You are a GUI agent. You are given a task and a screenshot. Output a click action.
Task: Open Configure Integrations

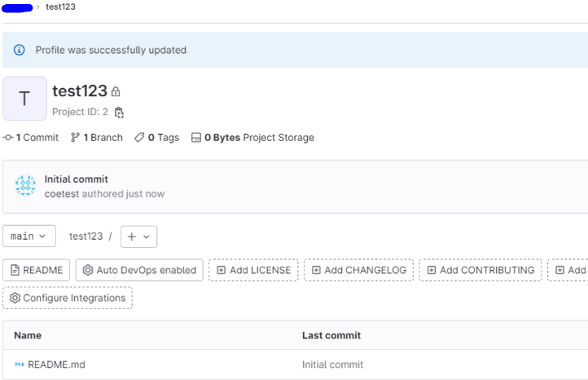pyautogui.click(x=68, y=298)
